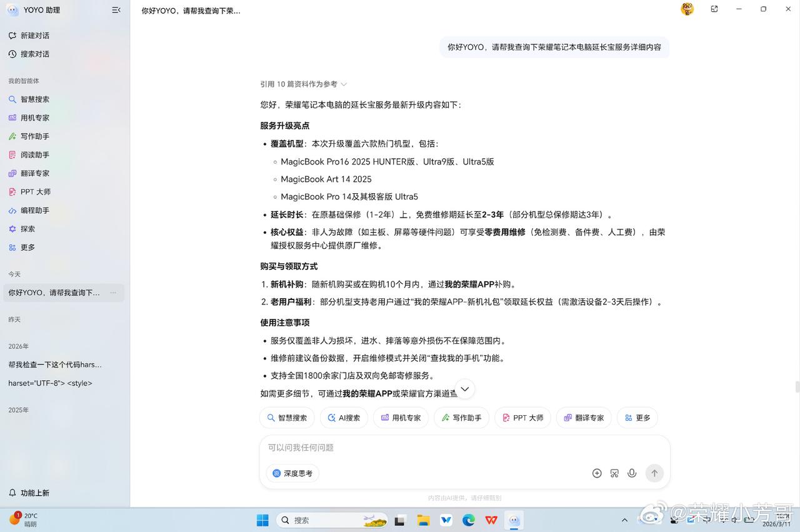Click the 购买与领取方式 heading in the answer

click(289, 266)
